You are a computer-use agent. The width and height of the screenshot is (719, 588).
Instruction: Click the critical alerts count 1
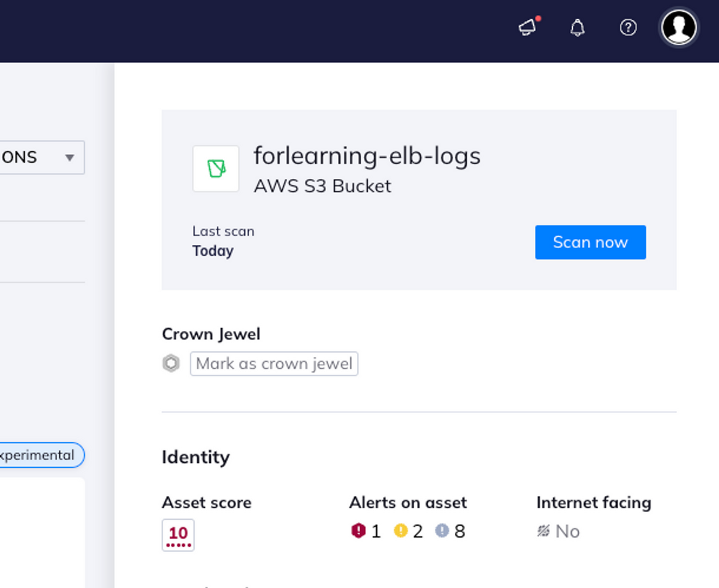(x=376, y=531)
